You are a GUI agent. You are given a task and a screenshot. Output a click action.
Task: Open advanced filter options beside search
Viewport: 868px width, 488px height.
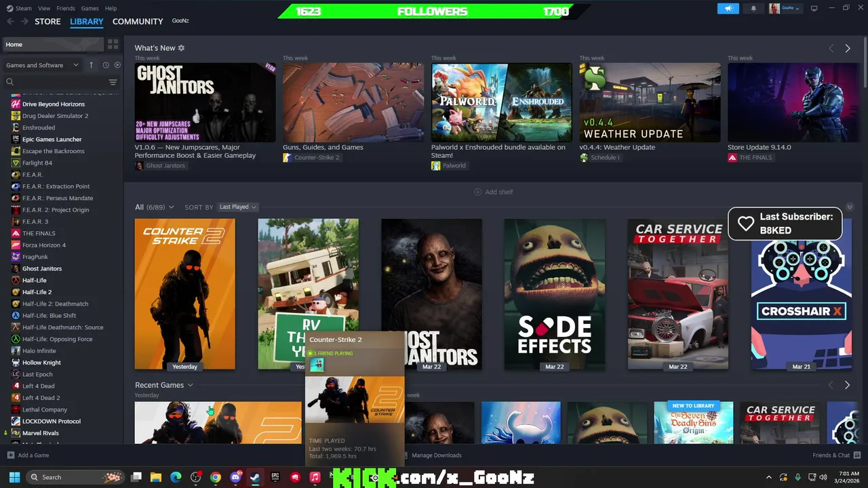(x=113, y=82)
